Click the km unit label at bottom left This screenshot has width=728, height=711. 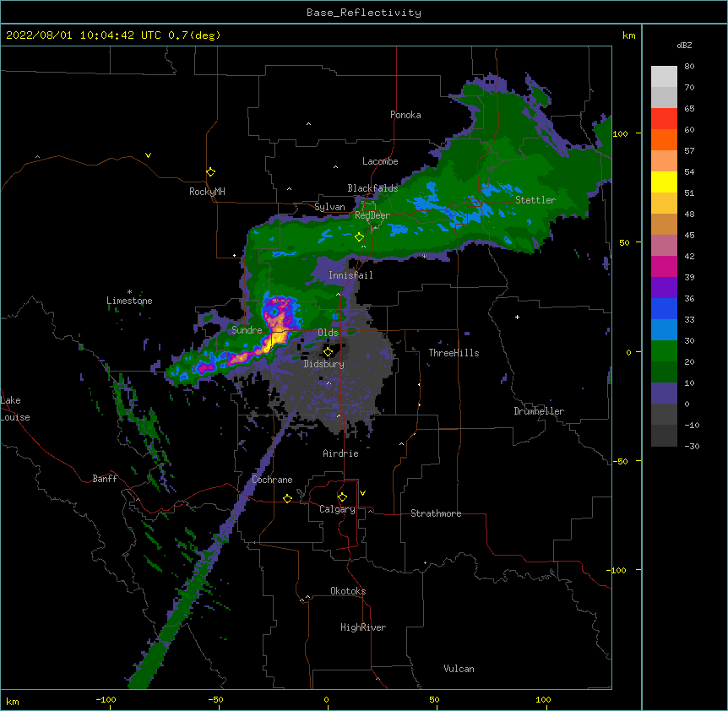click(x=13, y=701)
